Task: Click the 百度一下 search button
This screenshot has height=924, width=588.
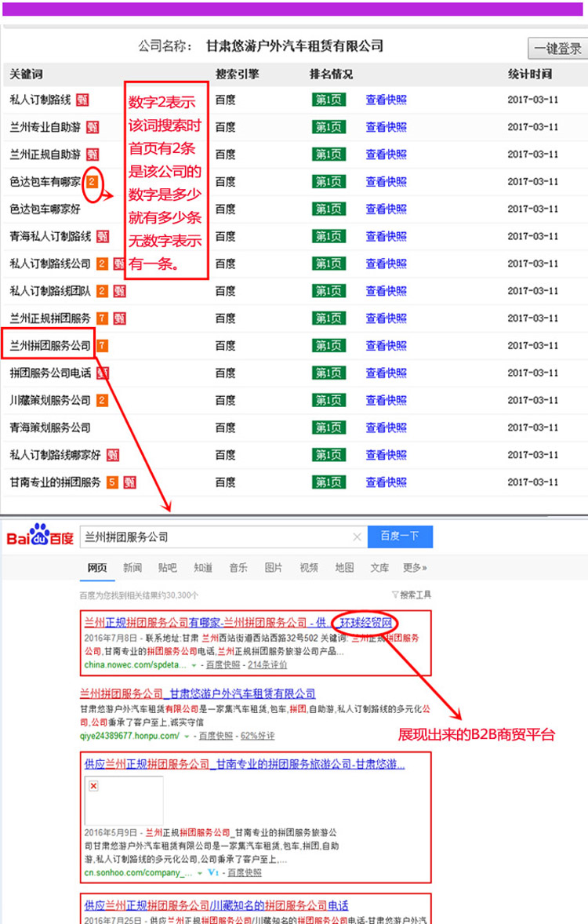Action: tap(400, 537)
